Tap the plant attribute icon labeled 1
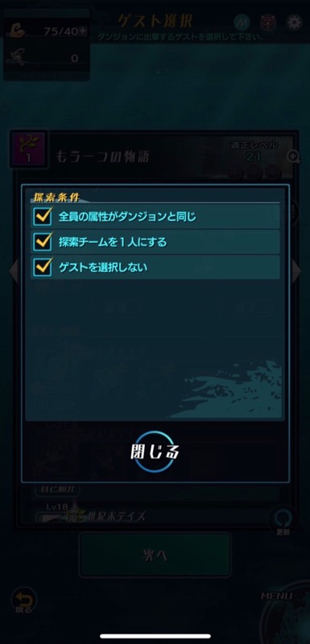 (28, 150)
